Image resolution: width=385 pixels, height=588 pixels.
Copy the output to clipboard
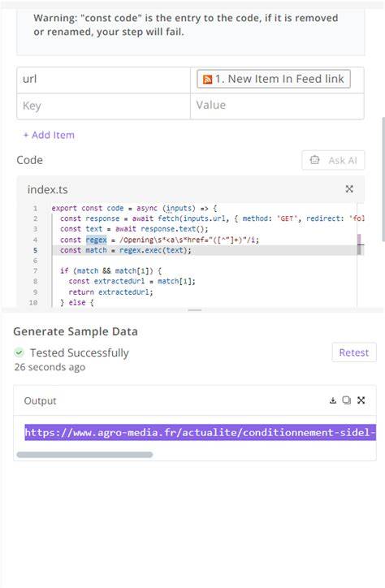(x=346, y=400)
